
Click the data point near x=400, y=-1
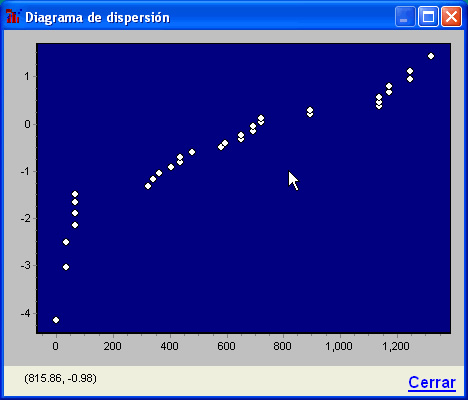click(171, 167)
